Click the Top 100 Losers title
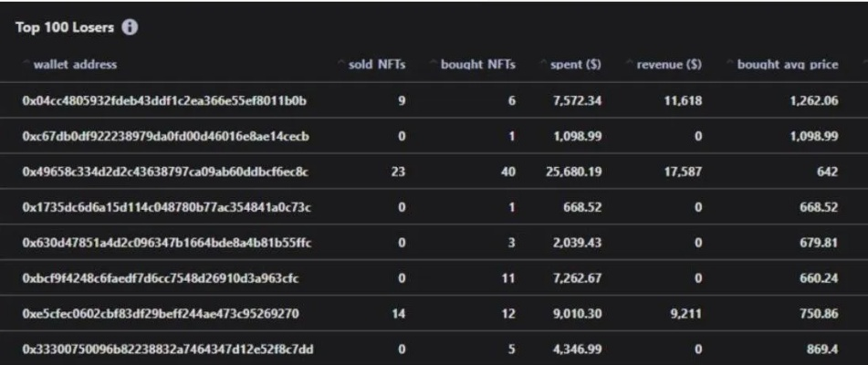 (x=65, y=27)
